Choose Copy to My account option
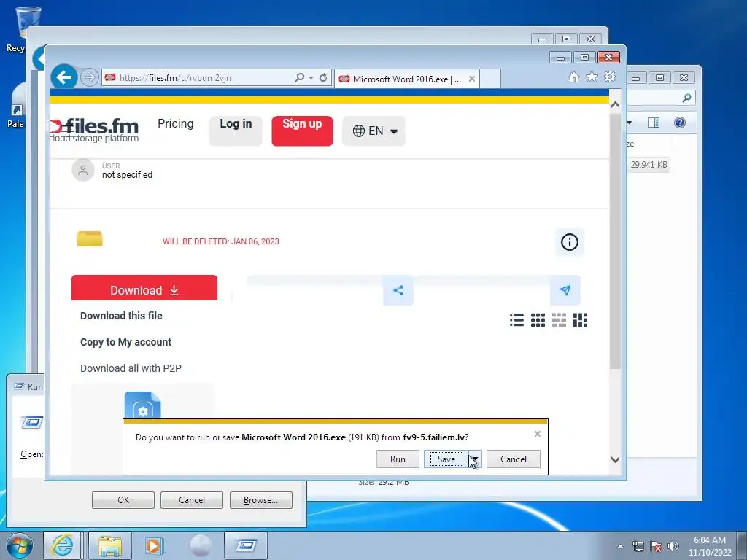 click(125, 342)
